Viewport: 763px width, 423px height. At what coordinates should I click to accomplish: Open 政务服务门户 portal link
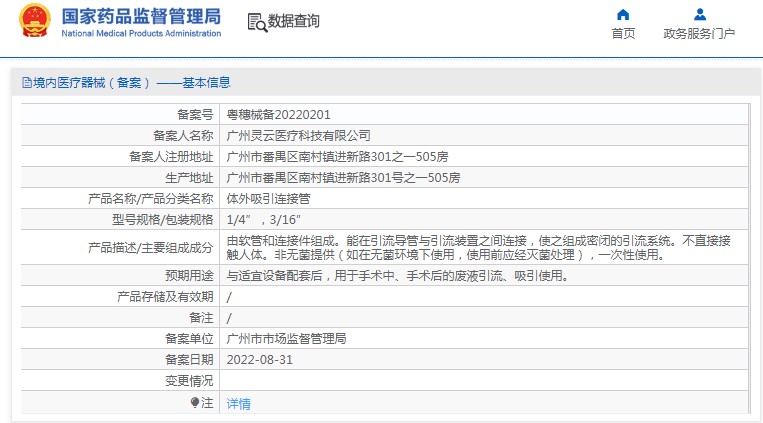[699, 34]
